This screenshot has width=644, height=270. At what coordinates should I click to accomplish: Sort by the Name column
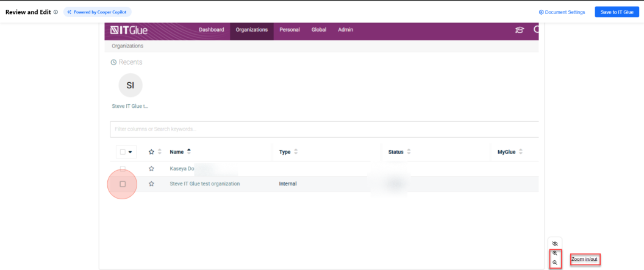pyautogui.click(x=181, y=151)
